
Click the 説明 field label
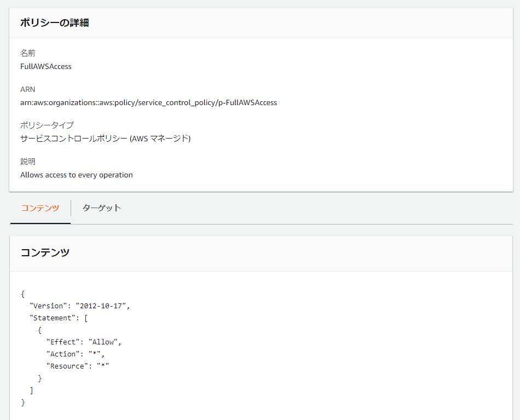point(28,162)
